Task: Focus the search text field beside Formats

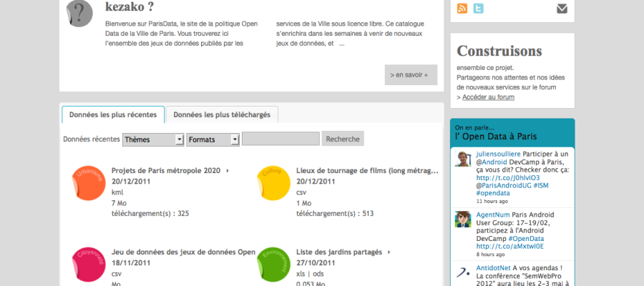Action: (280, 139)
